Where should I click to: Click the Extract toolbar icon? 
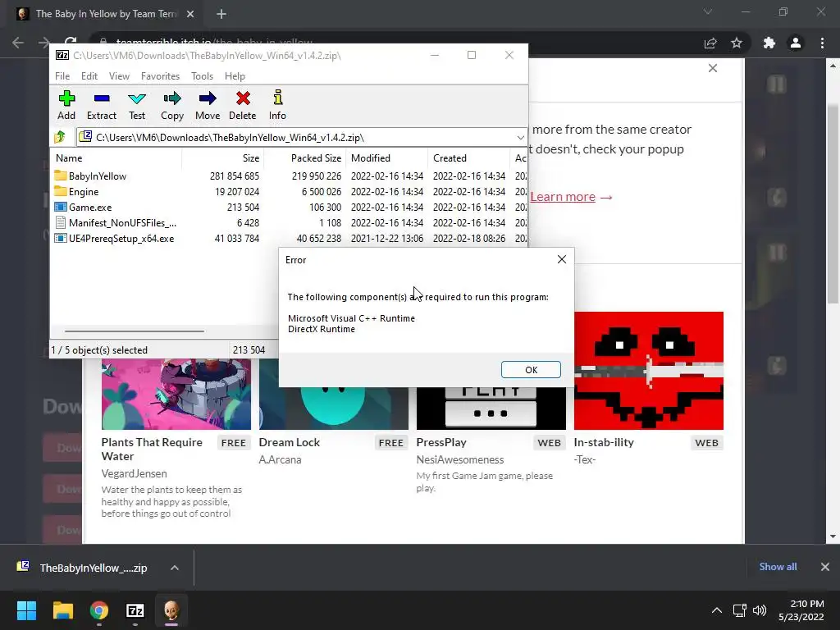[x=101, y=105]
